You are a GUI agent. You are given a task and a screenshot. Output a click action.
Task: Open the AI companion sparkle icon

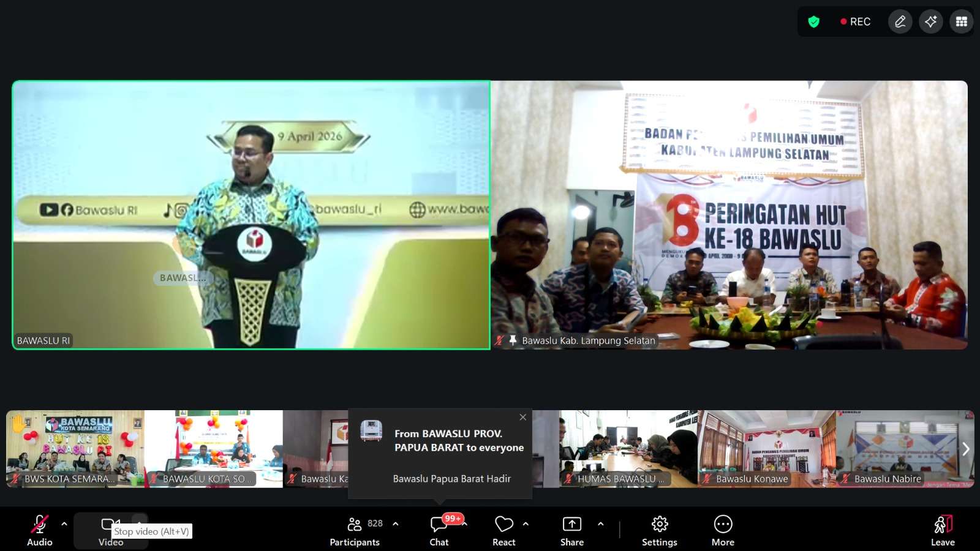[x=930, y=22]
